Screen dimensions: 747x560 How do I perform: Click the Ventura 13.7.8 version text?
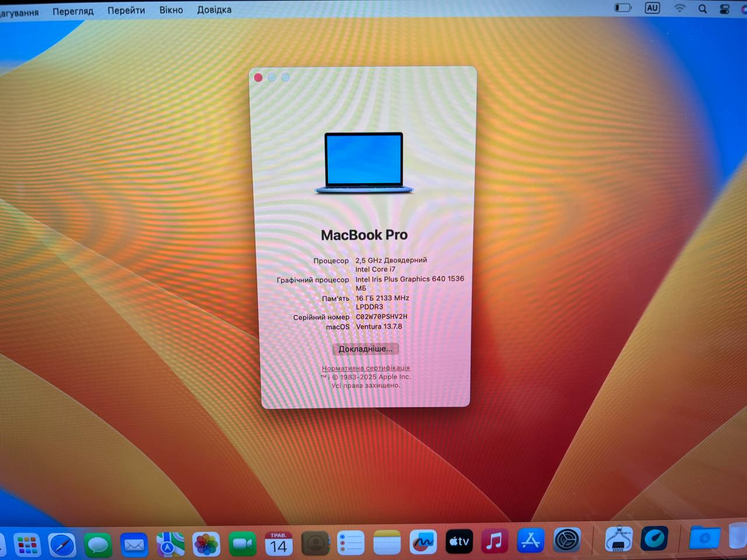point(379,326)
